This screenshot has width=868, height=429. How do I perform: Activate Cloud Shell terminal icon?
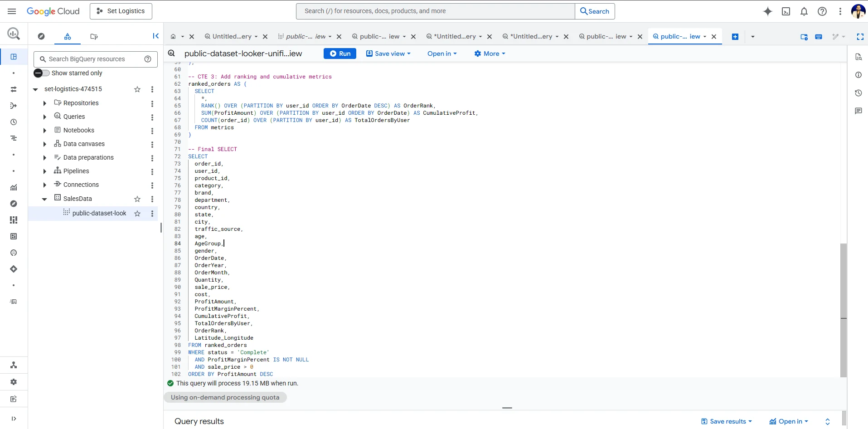click(786, 11)
